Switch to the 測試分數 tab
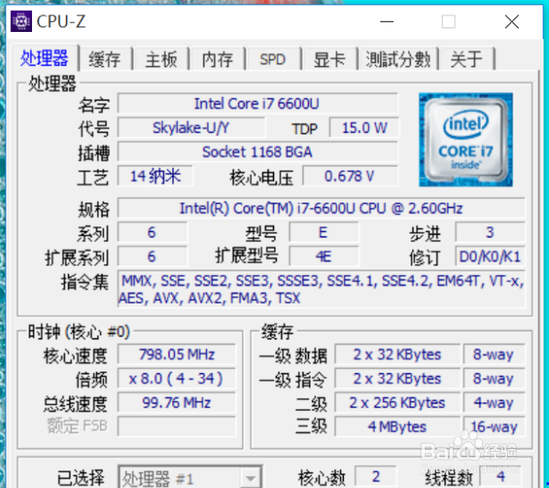 [x=398, y=59]
